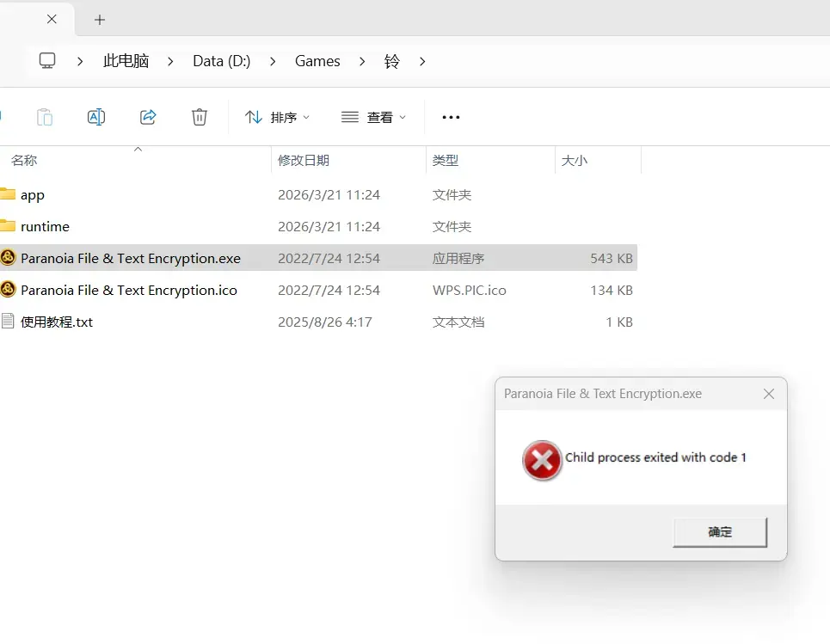830x644 pixels.
Task: Add a new tab with plus button
Action: point(100,20)
